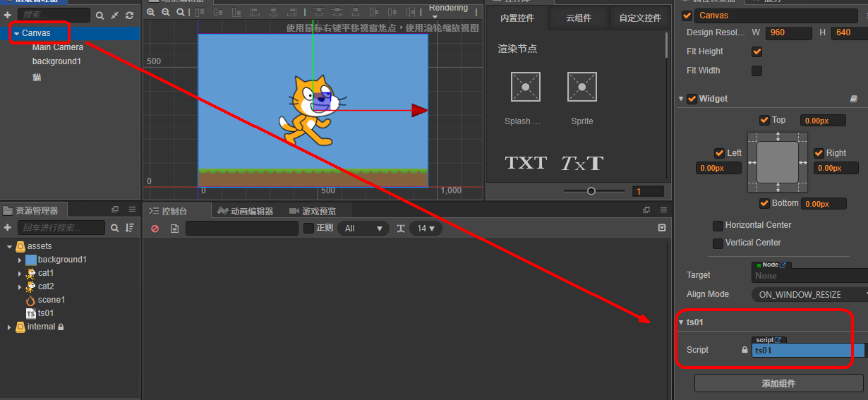Select the Sprite node thumbnail
Viewport: 868px width, 400px height.
pyautogui.click(x=582, y=87)
